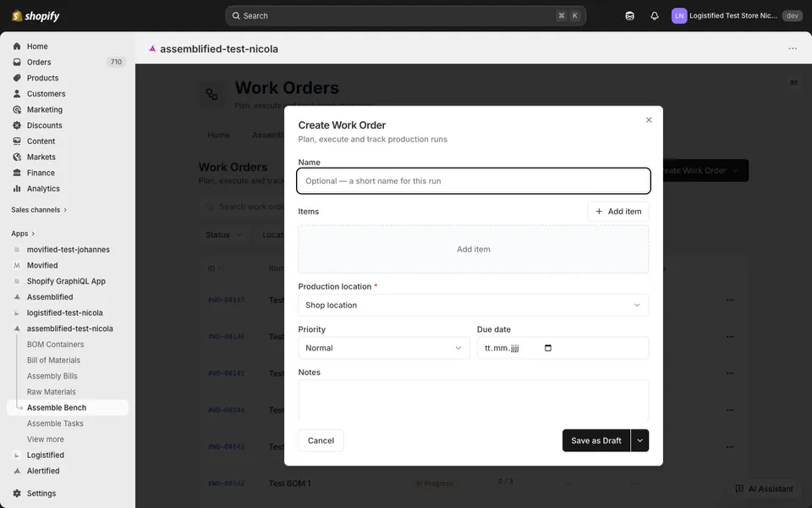The width and height of the screenshot is (812, 508).
Task: Click work order ID WO-00144
Action: coord(227,410)
